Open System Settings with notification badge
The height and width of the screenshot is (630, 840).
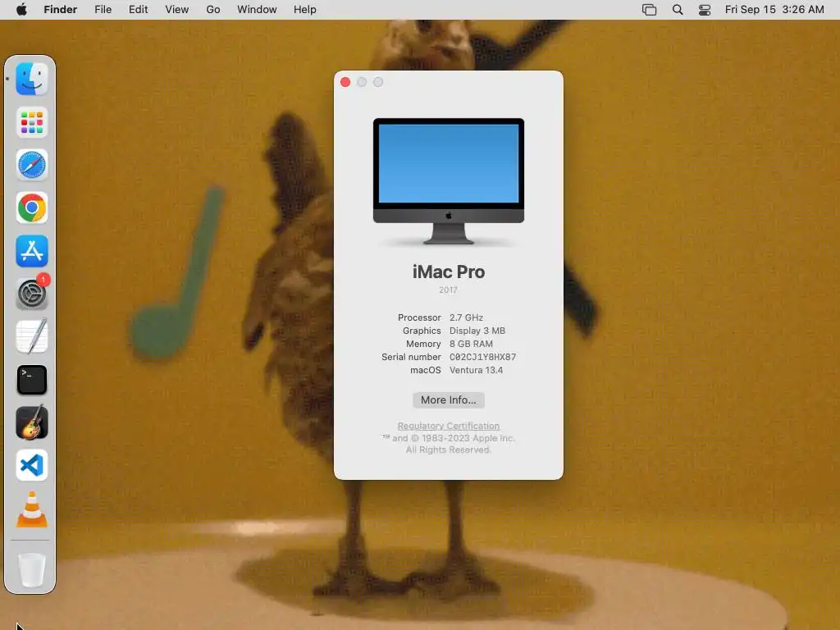(32, 294)
